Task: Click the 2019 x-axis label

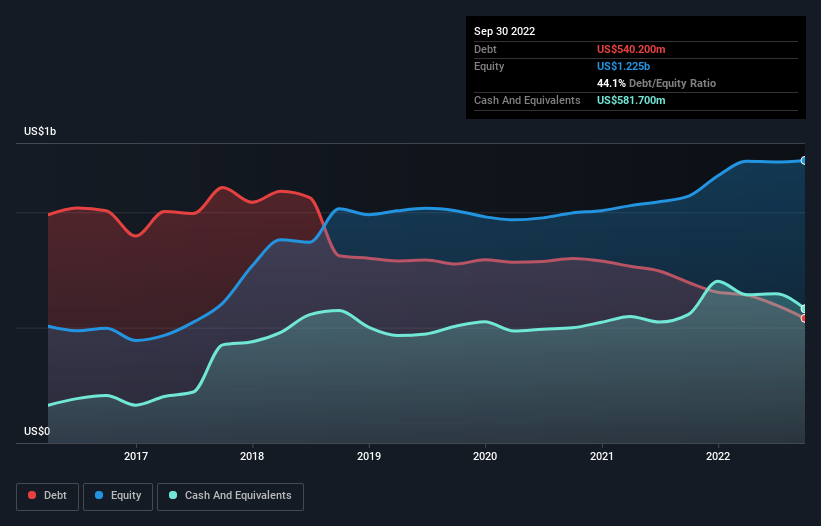Action: click(x=369, y=456)
